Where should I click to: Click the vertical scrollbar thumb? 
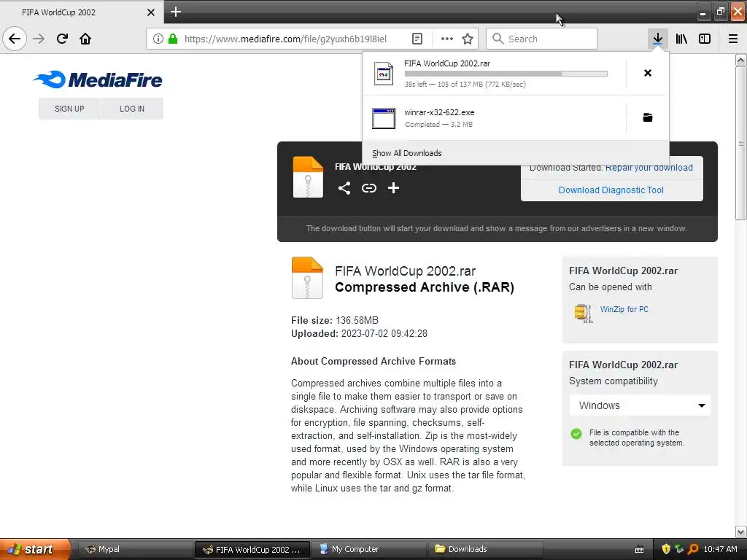click(741, 143)
